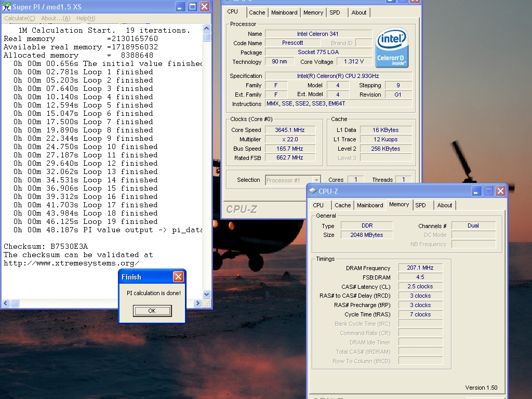Click the Code Name value Prescott
Image resolution: width=532 pixels, height=399 pixels.
[x=292, y=43]
